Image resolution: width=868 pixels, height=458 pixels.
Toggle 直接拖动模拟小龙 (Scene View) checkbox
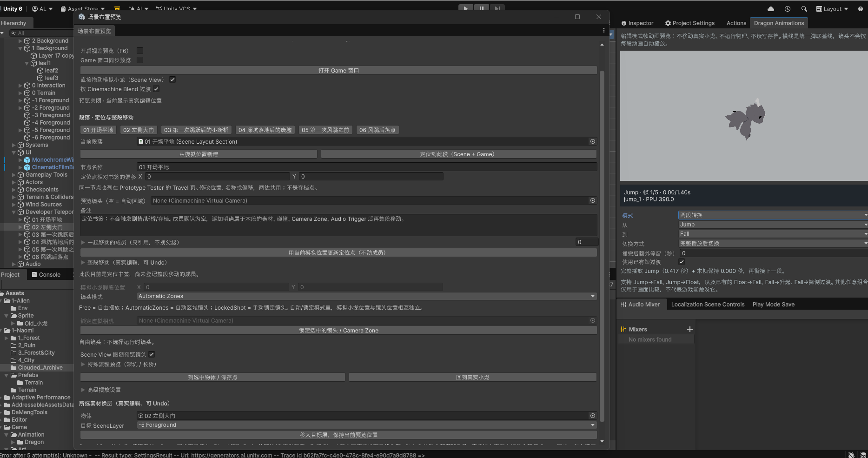pyautogui.click(x=172, y=80)
